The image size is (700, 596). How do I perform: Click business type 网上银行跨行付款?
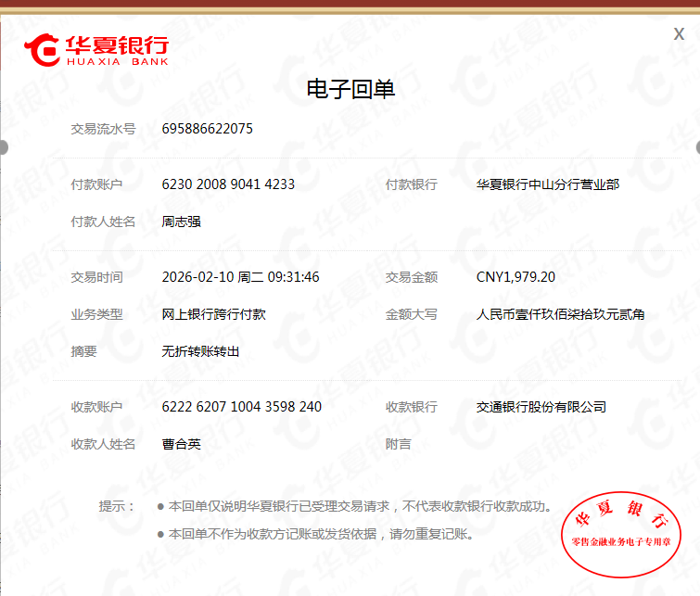pyautogui.click(x=213, y=314)
